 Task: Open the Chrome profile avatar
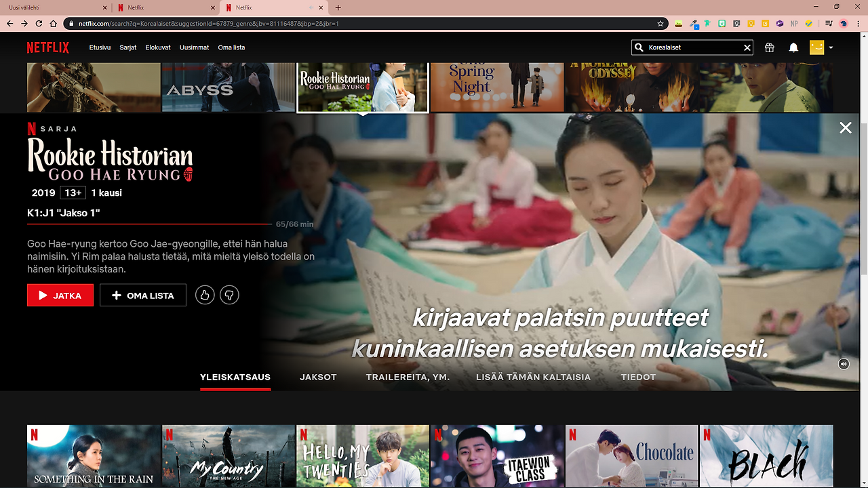click(x=844, y=23)
